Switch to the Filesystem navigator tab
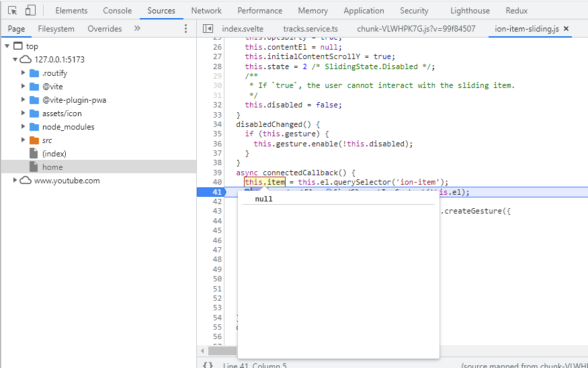Image resolution: width=588 pixels, height=368 pixels. 56,29
